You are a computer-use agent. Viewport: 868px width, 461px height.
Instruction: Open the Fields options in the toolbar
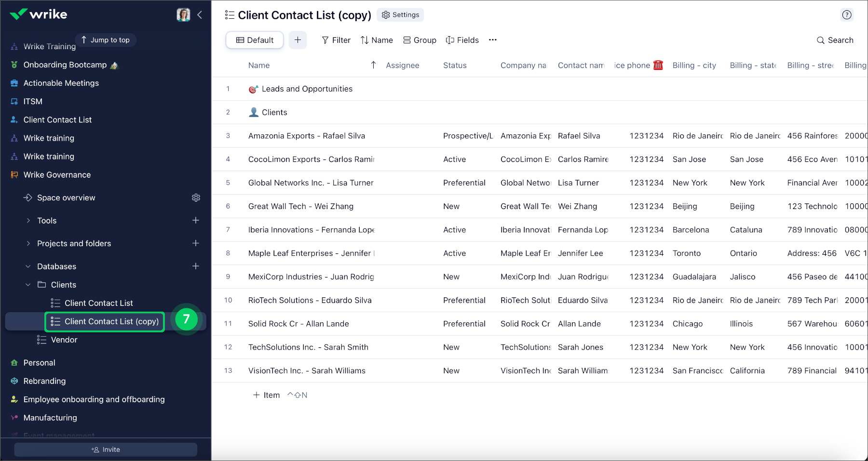click(461, 40)
